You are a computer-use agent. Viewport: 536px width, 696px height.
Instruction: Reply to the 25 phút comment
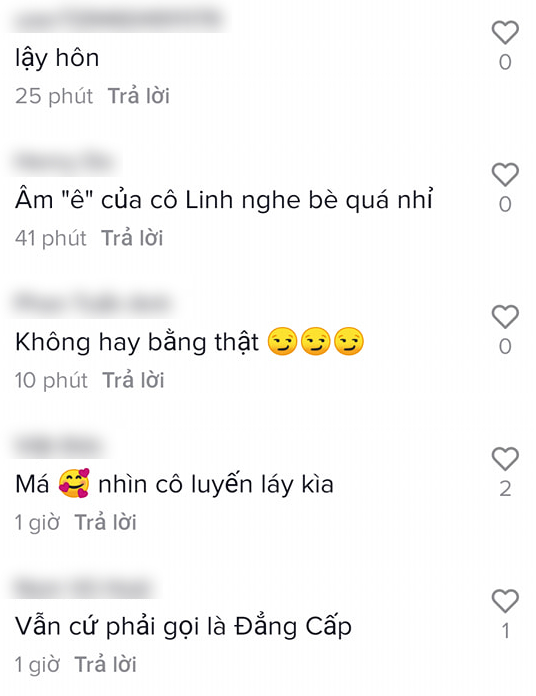(138, 96)
